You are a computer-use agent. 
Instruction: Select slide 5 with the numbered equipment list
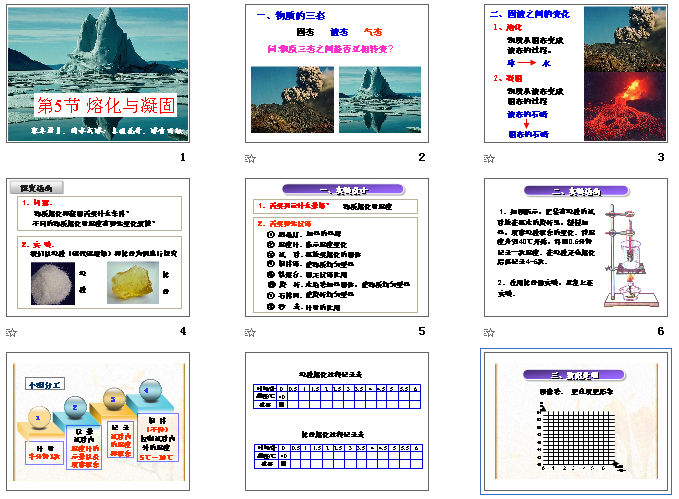(337, 246)
